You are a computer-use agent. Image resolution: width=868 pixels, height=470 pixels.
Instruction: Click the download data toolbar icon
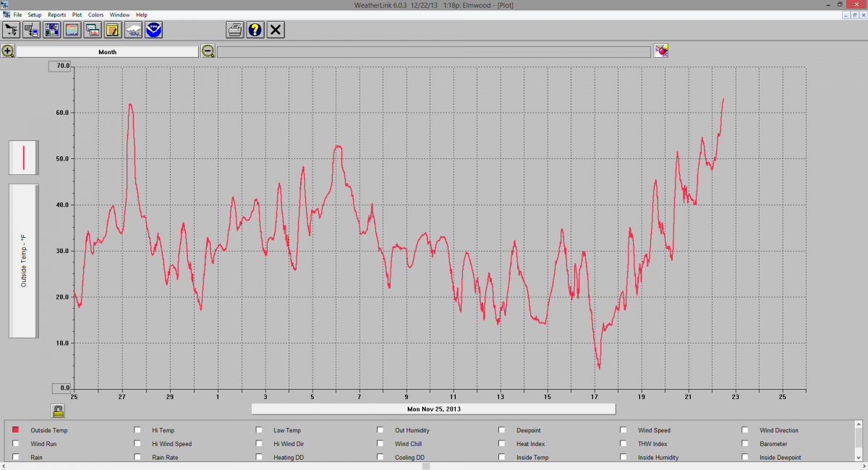click(x=31, y=30)
